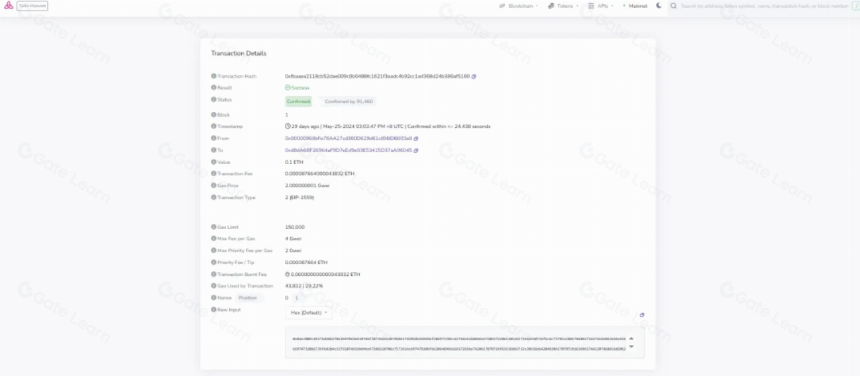Click info icon beside Priority Fee / Tip
Screen dimensions: 860x376
point(214,263)
